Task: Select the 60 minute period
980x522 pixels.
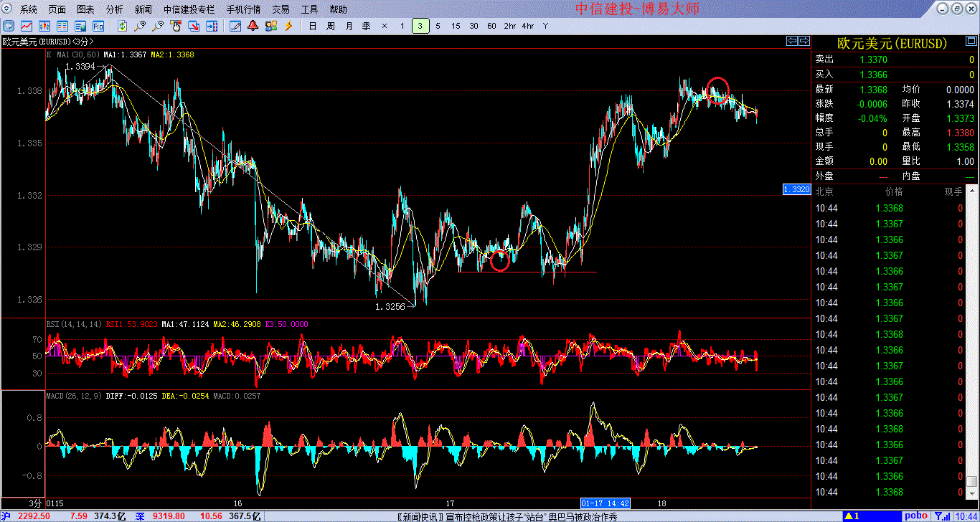Action: tap(491, 26)
